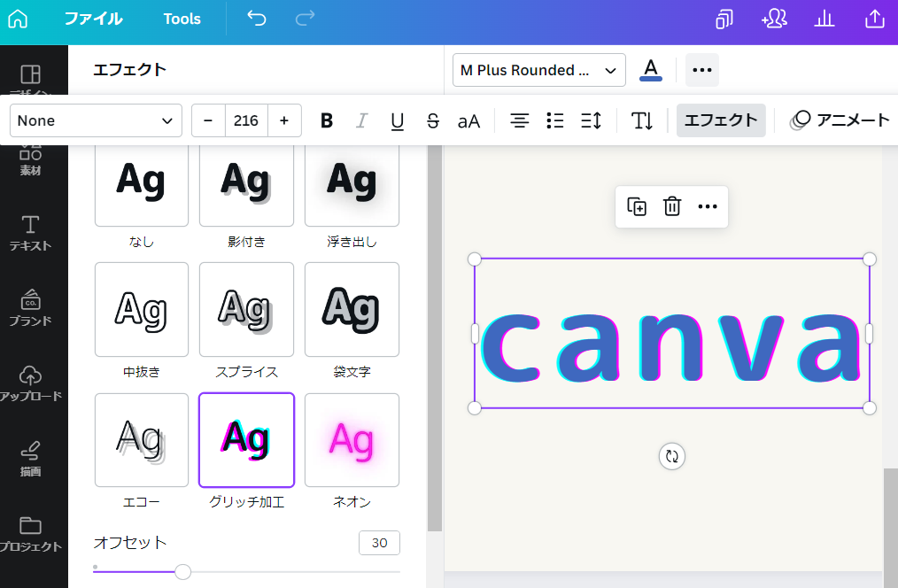Open the アップロード uploads panel
The width and height of the screenshot is (898, 588).
30,383
